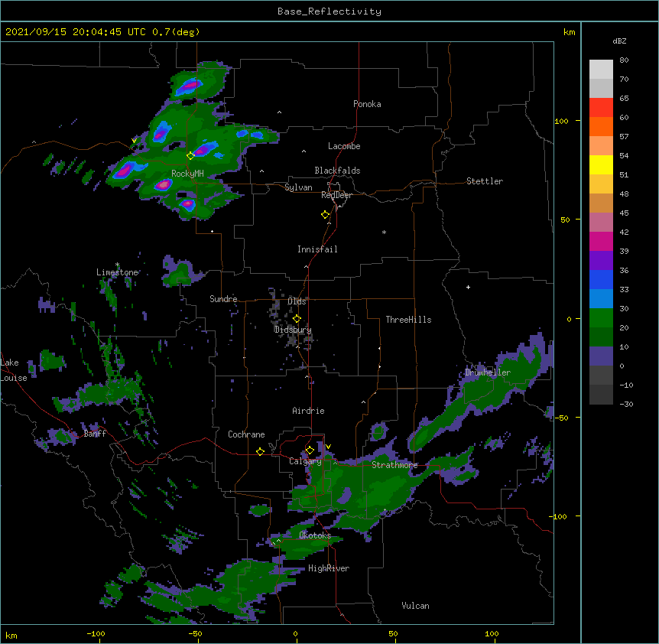Click the yellow station marker below Cochrane
Image resolution: width=659 pixels, height=644 pixels.
coord(260,451)
